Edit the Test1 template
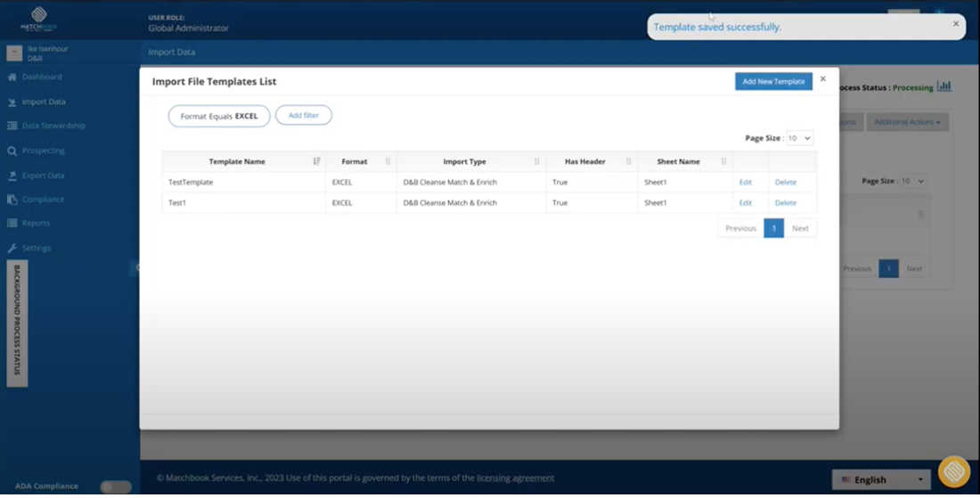The height and width of the screenshot is (498, 980). (745, 203)
